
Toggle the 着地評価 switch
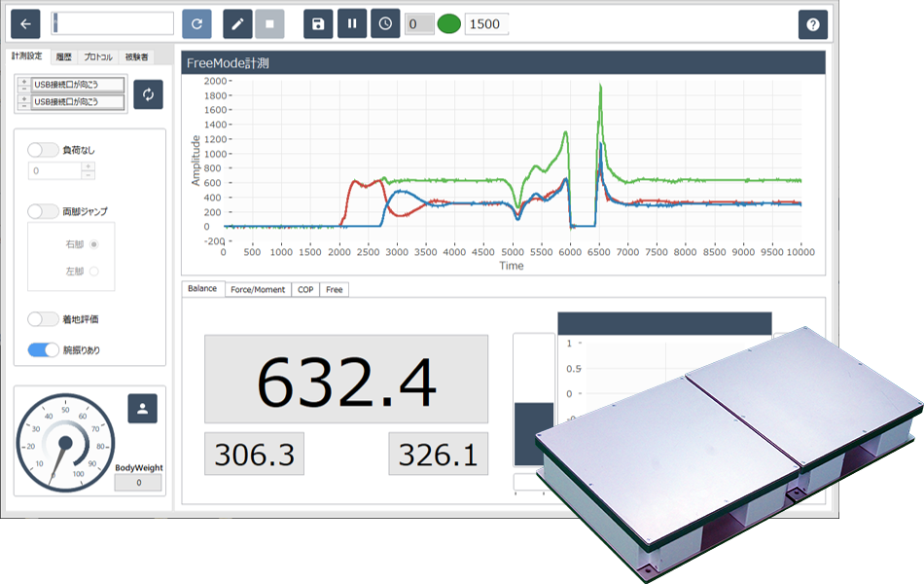coord(43,319)
